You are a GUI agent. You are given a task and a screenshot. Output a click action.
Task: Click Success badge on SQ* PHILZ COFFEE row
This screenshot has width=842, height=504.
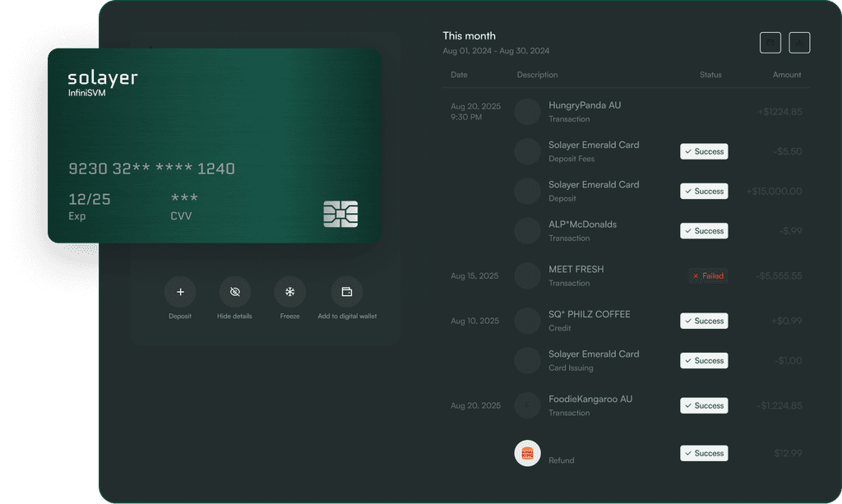pos(704,321)
